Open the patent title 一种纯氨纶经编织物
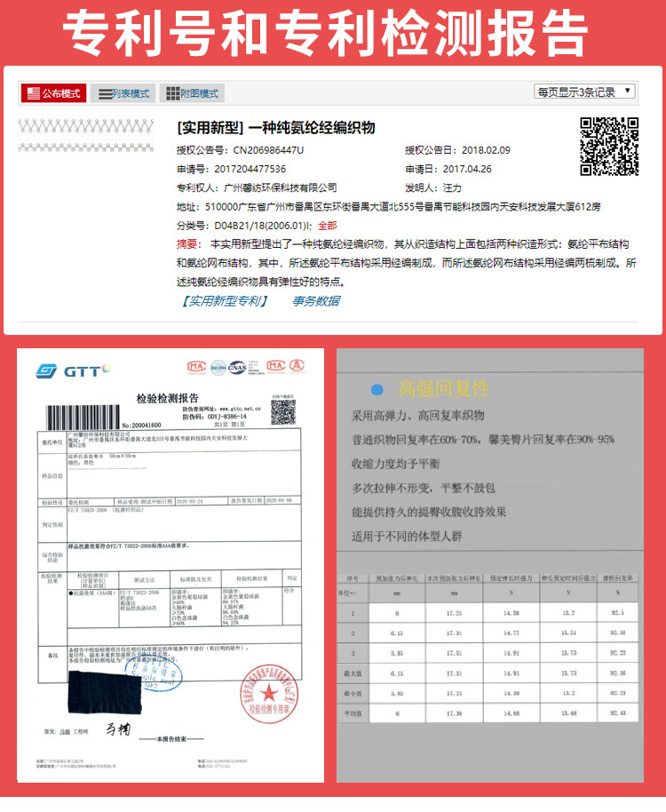This screenshot has height=812, width=666. point(312,127)
